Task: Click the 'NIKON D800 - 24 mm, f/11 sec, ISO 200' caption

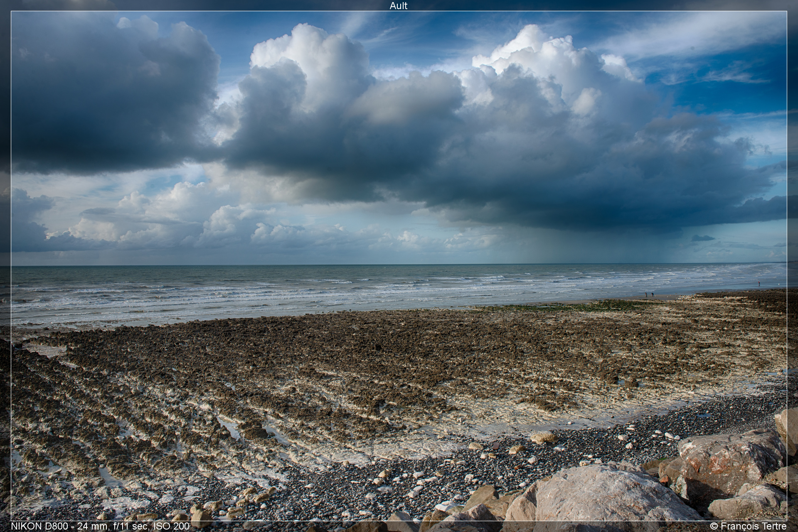Action: point(100,526)
